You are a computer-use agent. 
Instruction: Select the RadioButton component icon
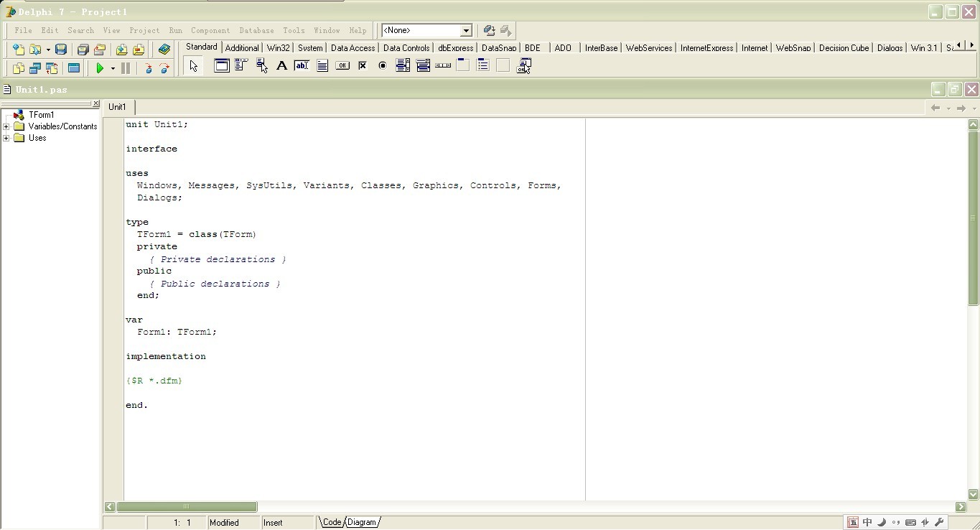[x=383, y=65]
